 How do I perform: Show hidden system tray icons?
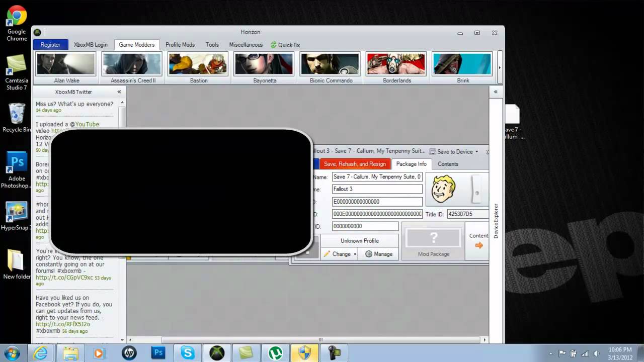click(551, 353)
